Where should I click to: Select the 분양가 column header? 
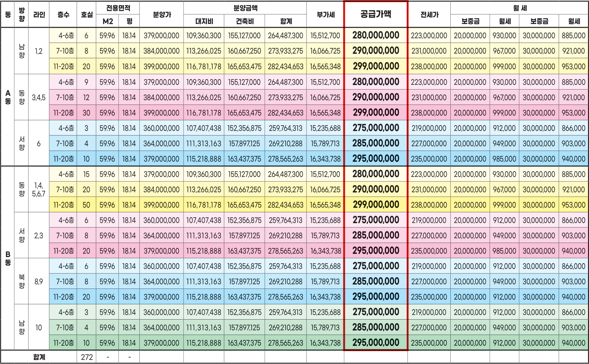pos(161,15)
